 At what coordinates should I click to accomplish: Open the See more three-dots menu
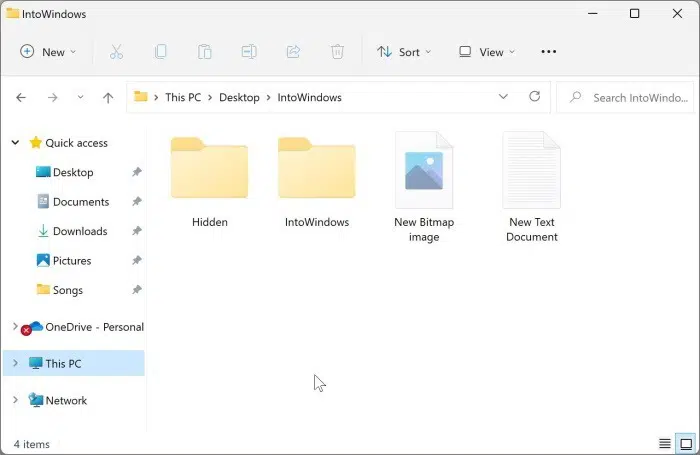(549, 52)
